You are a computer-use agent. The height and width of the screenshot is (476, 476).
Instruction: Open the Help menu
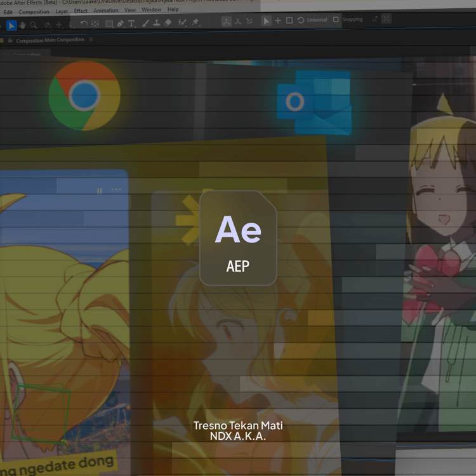pyautogui.click(x=173, y=9)
